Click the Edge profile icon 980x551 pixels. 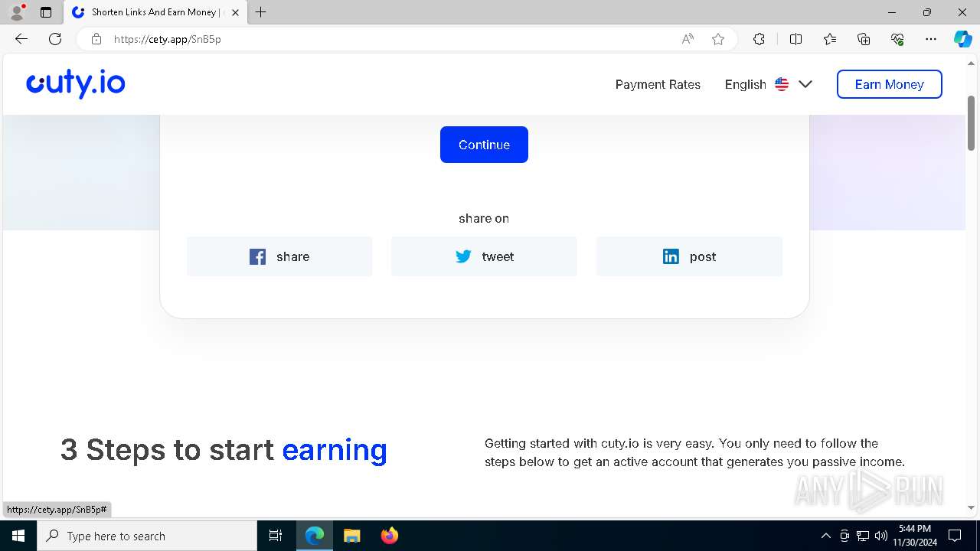point(17,12)
